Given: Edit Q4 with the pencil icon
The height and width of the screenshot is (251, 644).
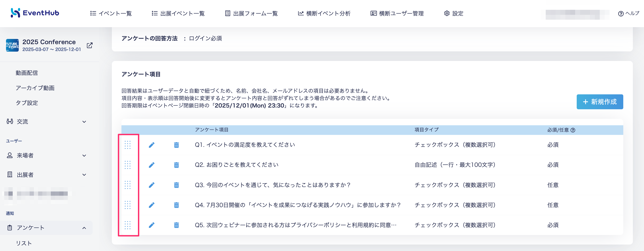Looking at the screenshot, I should [152, 205].
